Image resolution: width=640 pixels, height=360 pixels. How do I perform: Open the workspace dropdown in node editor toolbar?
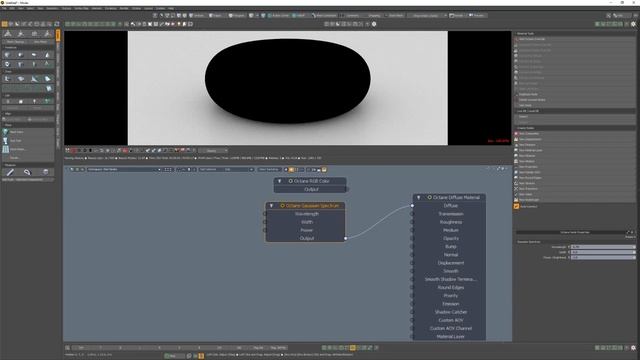(x=124, y=169)
